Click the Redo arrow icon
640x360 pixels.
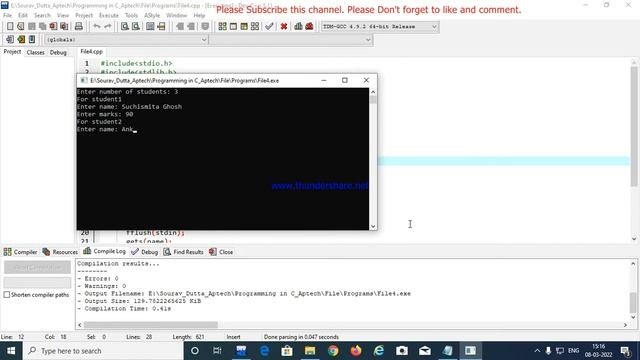click(x=108, y=27)
